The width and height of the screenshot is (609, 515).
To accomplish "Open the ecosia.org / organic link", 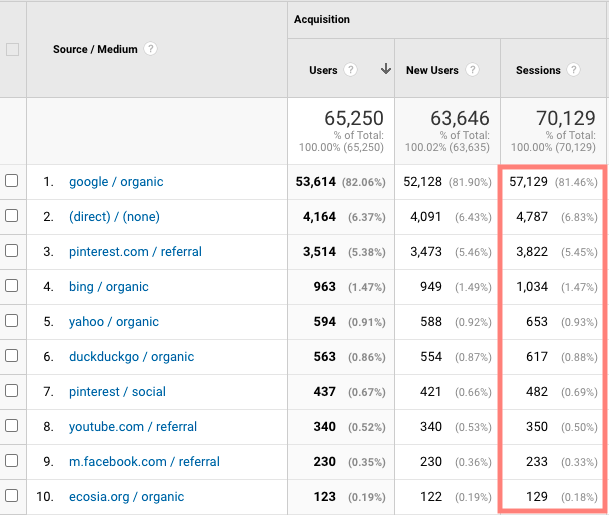I will pos(126,497).
